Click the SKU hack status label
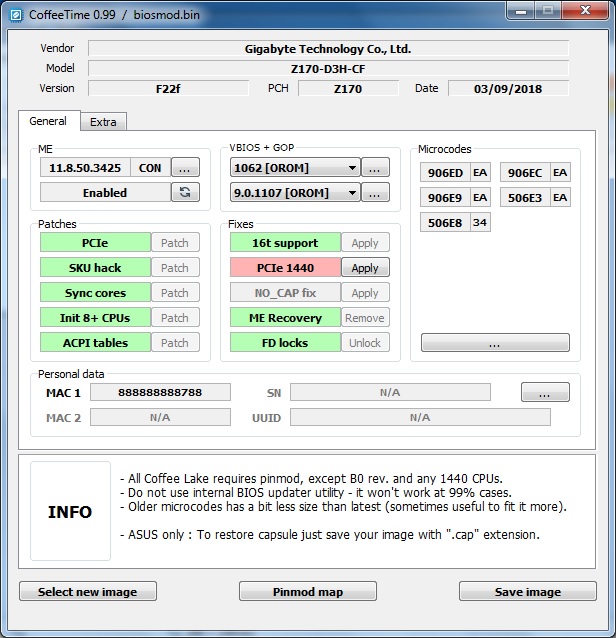 click(x=95, y=267)
